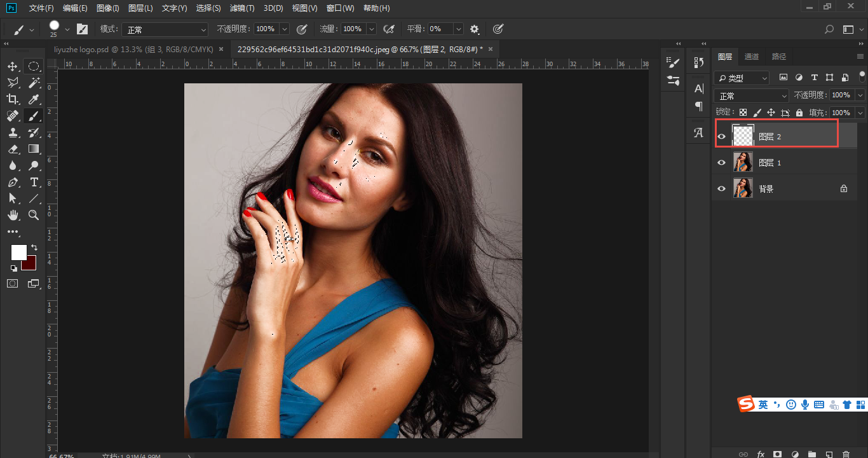
Task: Select the Move tool
Action: coord(13,66)
